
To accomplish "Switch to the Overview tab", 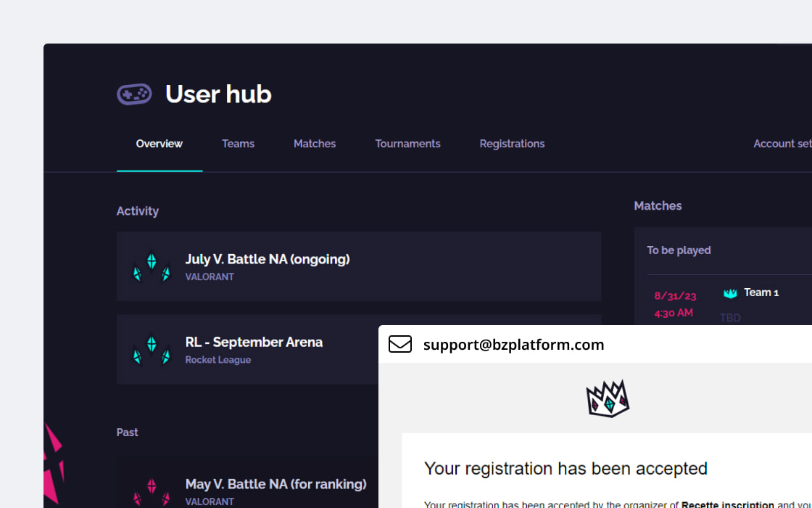I will pyautogui.click(x=159, y=144).
